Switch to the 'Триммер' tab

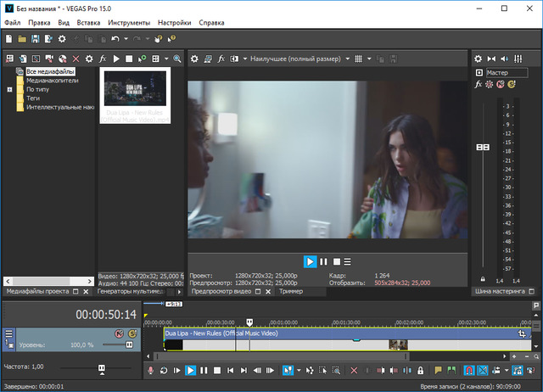pyautogui.click(x=290, y=291)
